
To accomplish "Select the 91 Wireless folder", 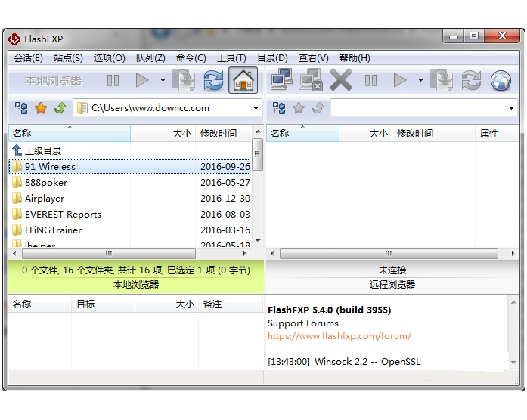I will 130,166.
